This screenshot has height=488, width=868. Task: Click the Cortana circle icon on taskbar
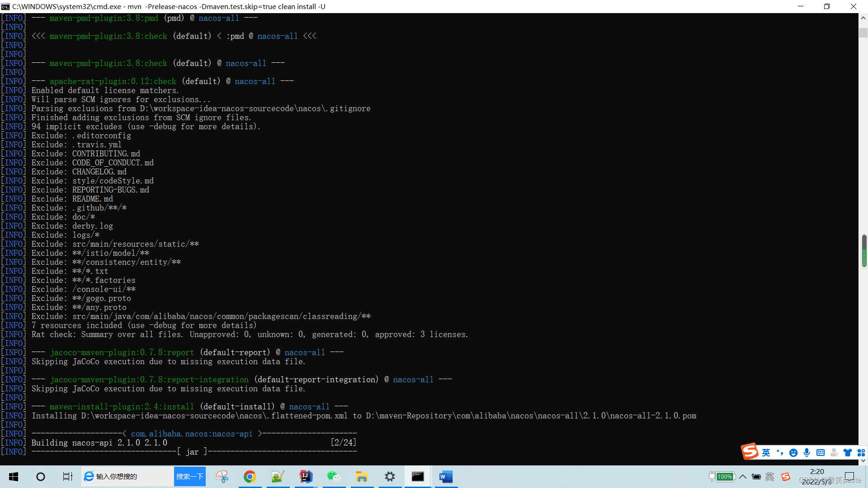tap(41, 477)
